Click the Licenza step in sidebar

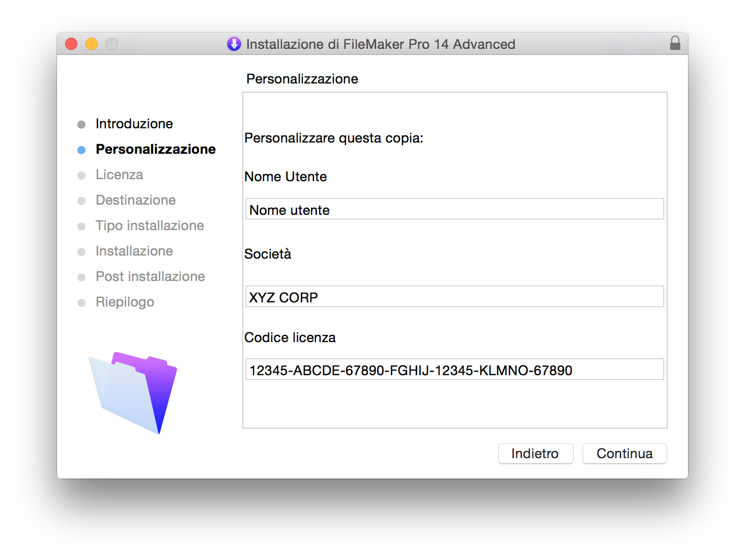[119, 175]
